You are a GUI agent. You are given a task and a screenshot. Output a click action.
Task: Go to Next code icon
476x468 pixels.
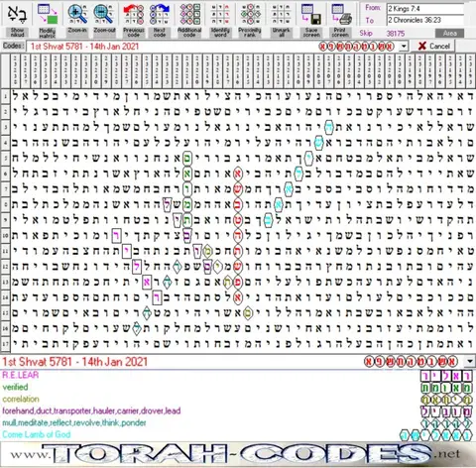coord(160,14)
